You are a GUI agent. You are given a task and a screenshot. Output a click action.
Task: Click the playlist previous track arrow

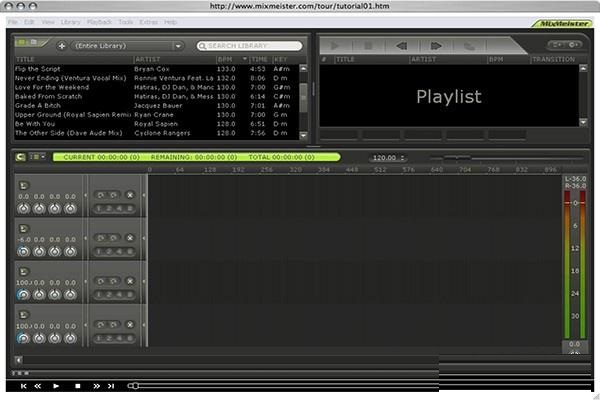coord(402,45)
